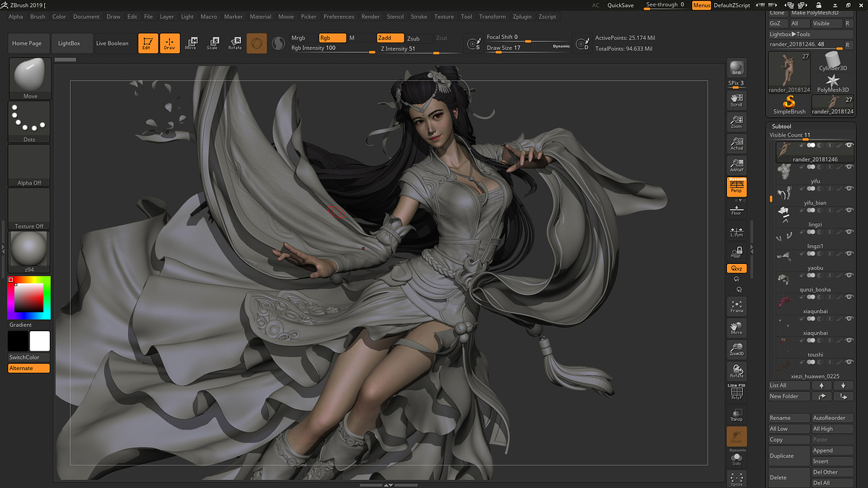Screen dimensions: 868x488
Task: Open the Move brush selector thumbnail
Action: pyautogui.click(x=30, y=78)
